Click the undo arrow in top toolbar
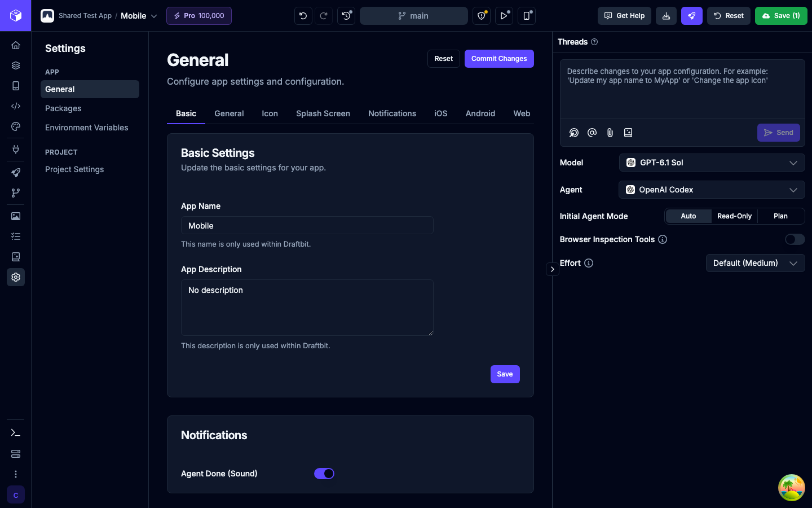 point(303,16)
